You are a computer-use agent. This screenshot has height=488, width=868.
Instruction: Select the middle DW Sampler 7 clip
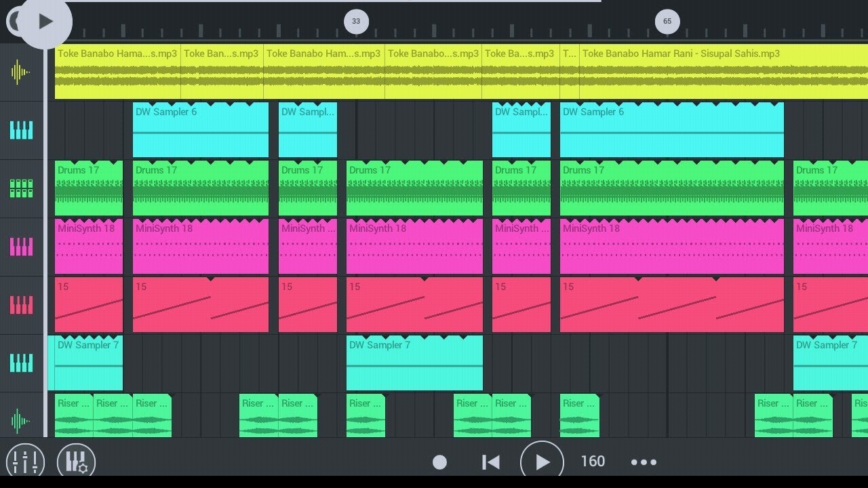coord(414,363)
